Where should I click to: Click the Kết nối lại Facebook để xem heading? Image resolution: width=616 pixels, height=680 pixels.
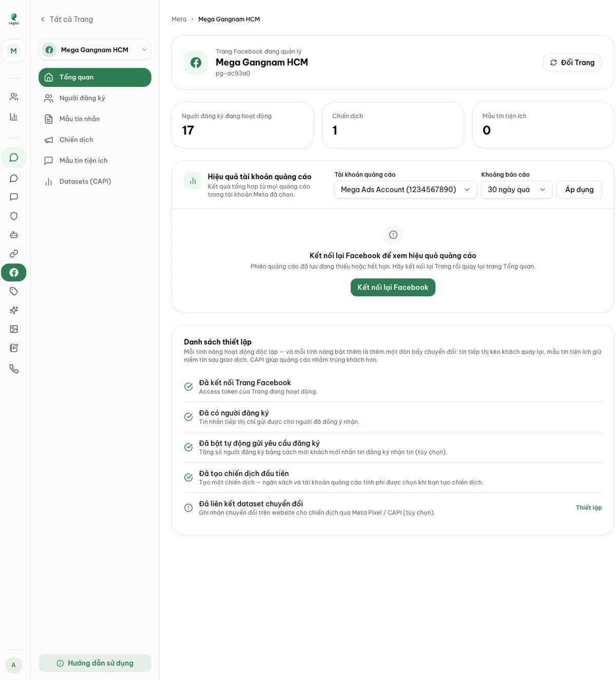(393, 256)
